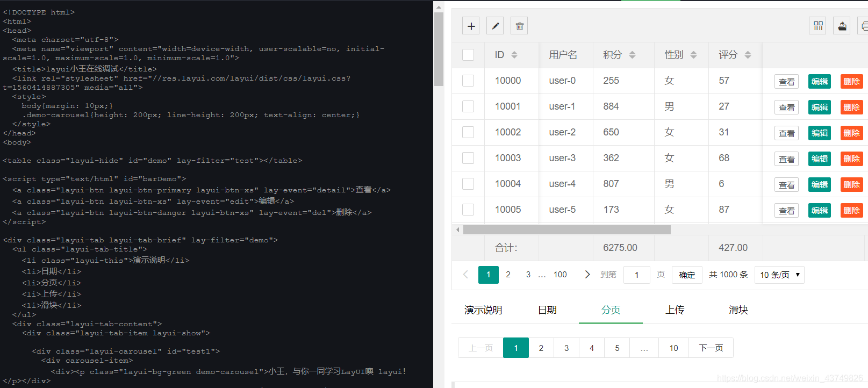Switch to the 日期 tab
Image resolution: width=868 pixels, height=388 pixels.
point(547,310)
